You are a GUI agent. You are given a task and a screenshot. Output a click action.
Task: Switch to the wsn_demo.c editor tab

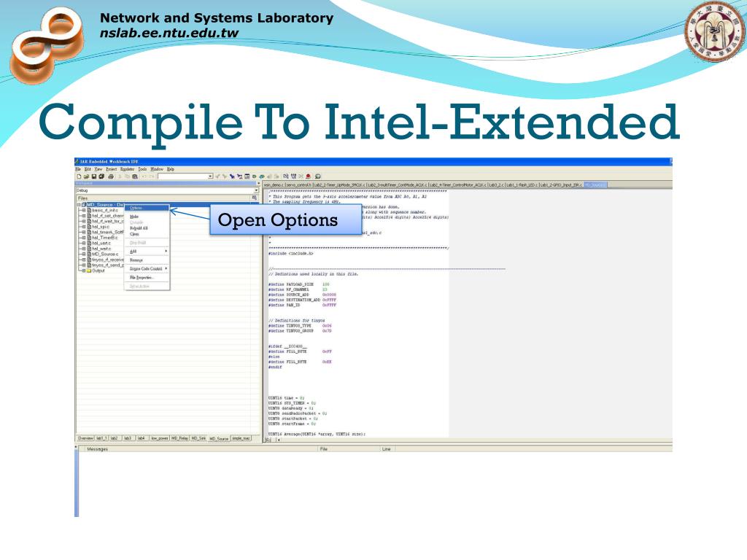point(273,184)
